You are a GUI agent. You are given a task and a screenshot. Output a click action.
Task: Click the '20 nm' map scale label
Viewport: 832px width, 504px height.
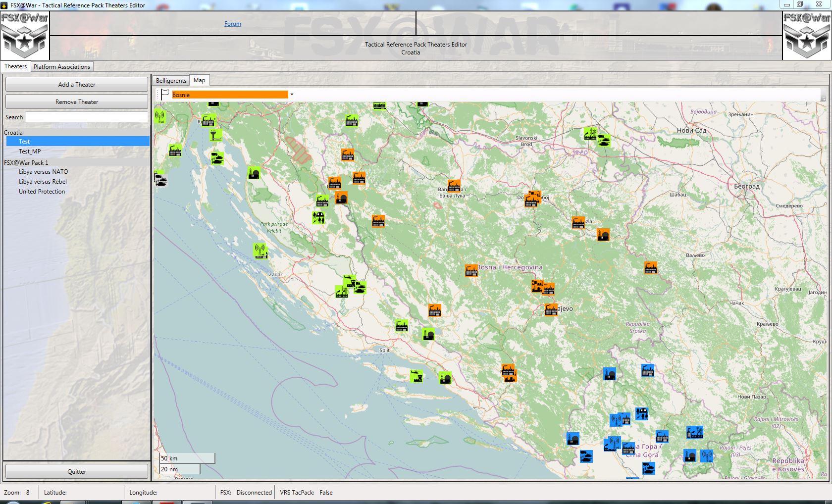(169, 469)
